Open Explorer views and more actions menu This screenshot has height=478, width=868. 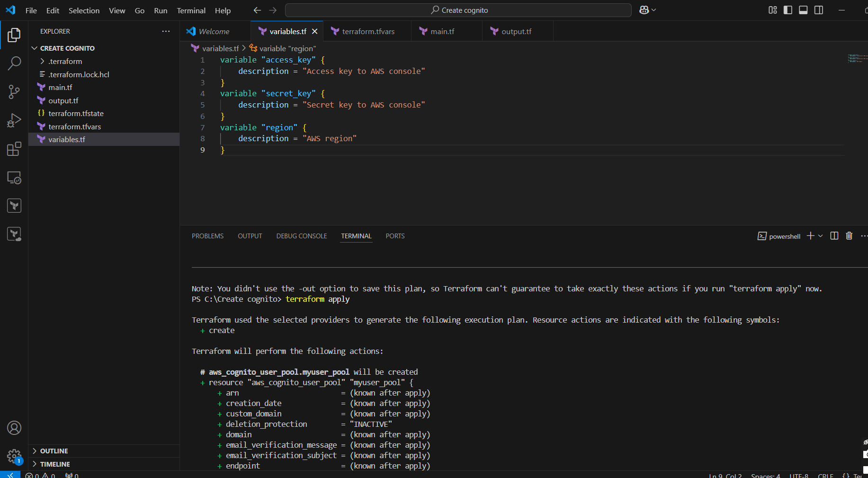point(166,31)
